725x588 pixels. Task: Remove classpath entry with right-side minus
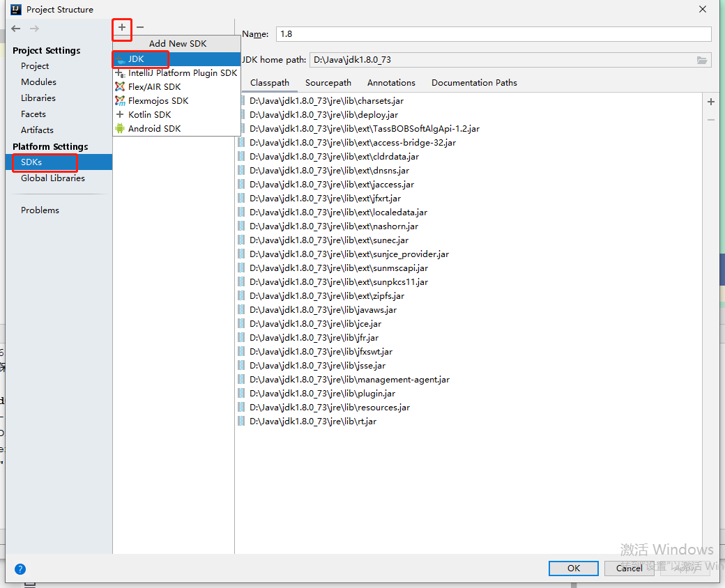coord(711,120)
